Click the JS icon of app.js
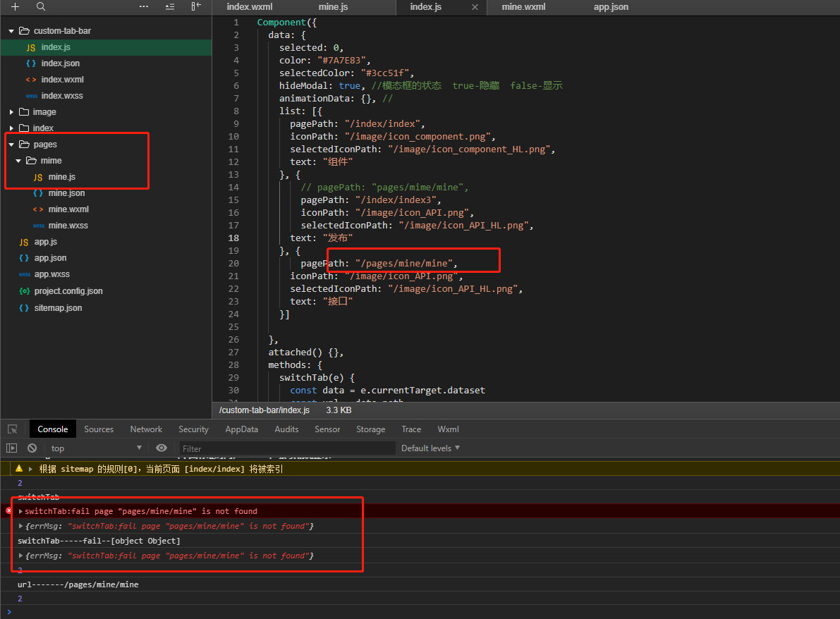Screen dimensions: 840x619 click(24, 242)
